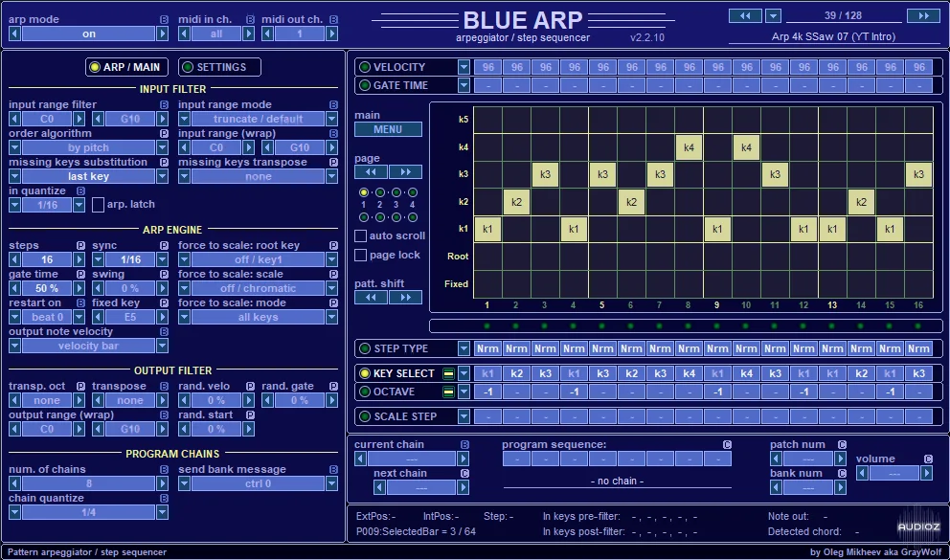Viewport: 950px width, 560px height.
Task: Click MIDI learn icon next to arp mode
Action: pyautogui.click(x=164, y=19)
